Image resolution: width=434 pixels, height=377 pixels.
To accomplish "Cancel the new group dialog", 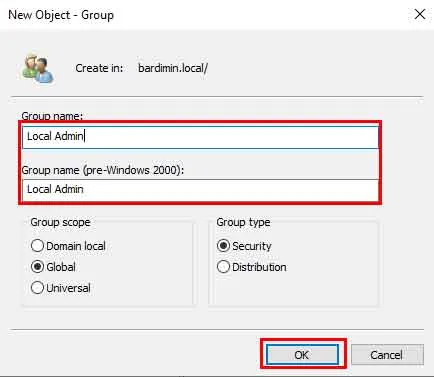I will click(x=387, y=355).
